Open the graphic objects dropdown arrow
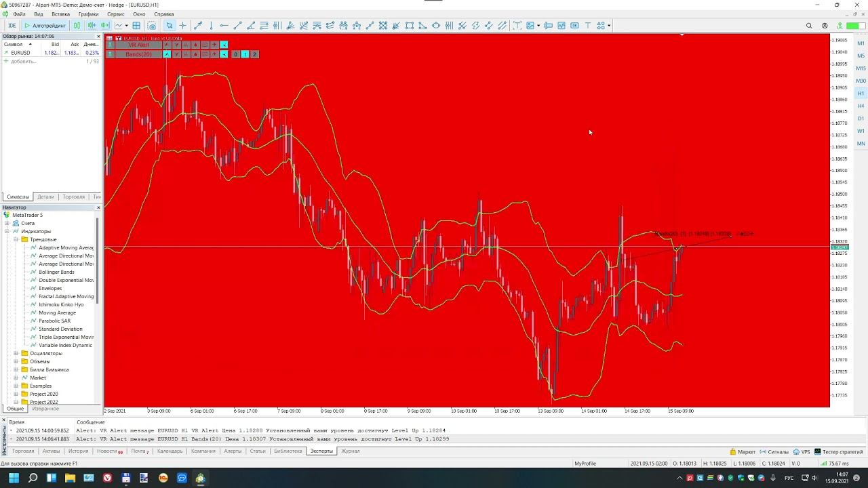The image size is (868, 488). pos(538,26)
